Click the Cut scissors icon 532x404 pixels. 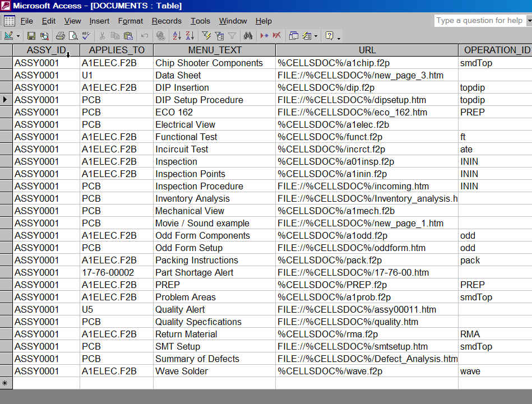coord(102,36)
